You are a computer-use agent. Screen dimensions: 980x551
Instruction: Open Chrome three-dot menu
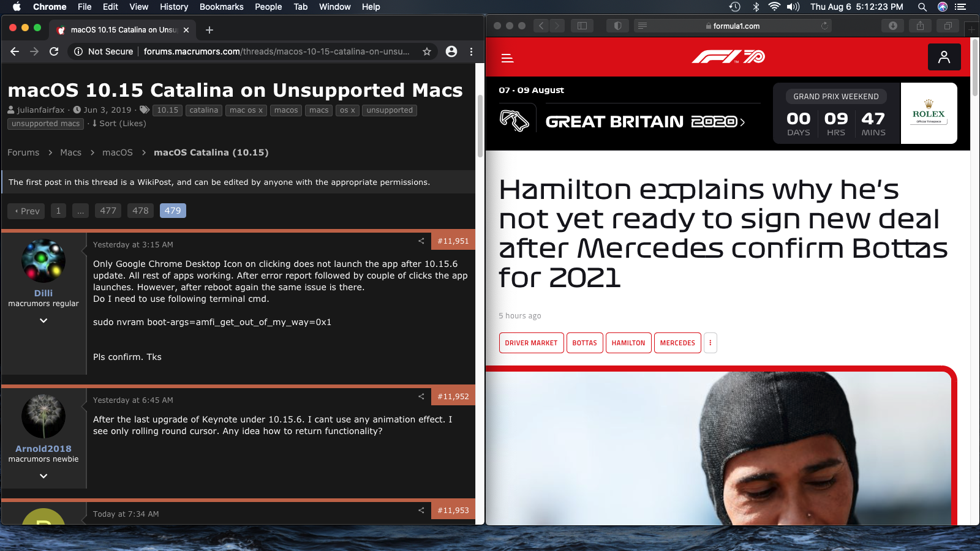pyautogui.click(x=471, y=51)
